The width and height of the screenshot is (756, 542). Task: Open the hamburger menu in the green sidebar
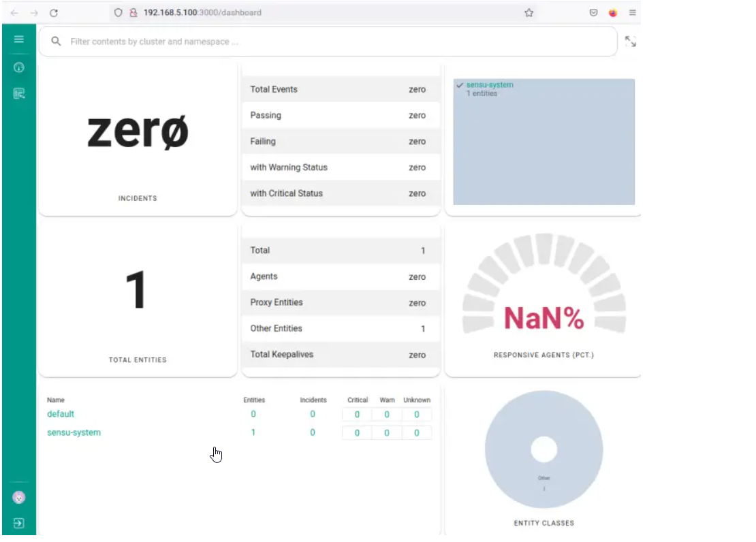click(x=19, y=39)
